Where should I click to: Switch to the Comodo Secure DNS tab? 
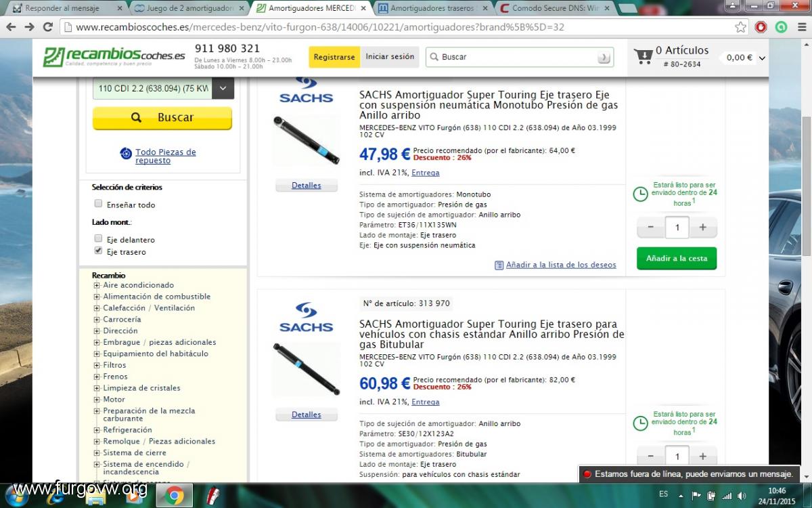[x=555, y=8]
